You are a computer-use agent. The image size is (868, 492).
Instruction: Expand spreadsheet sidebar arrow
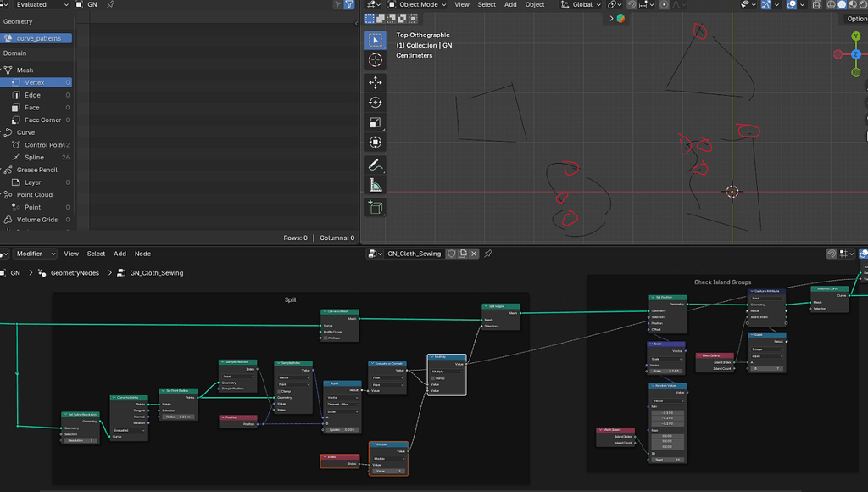pyautogui.click(x=356, y=23)
